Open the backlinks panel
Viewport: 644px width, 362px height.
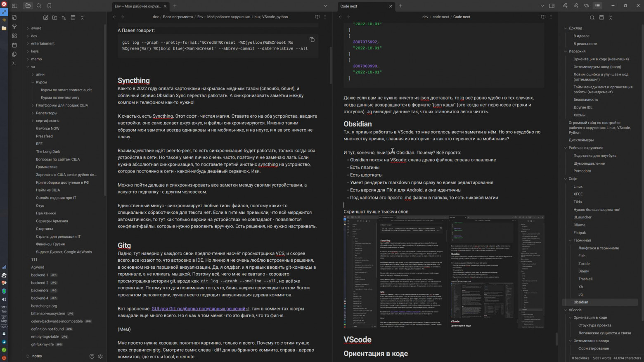click(565, 6)
